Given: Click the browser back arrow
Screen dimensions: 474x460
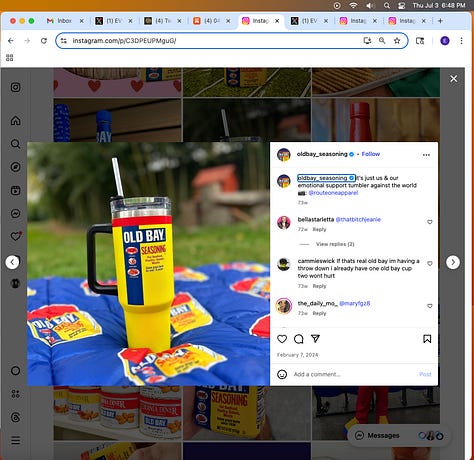Looking at the screenshot, I should coord(11,41).
